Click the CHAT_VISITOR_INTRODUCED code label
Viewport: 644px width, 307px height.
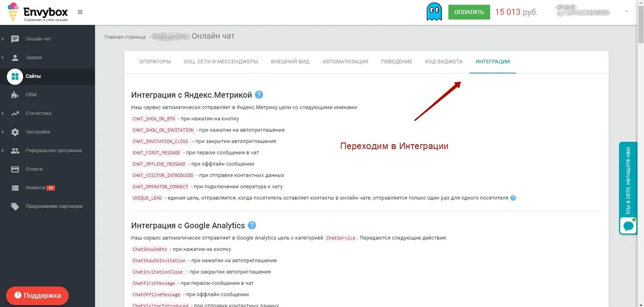[x=163, y=175]
